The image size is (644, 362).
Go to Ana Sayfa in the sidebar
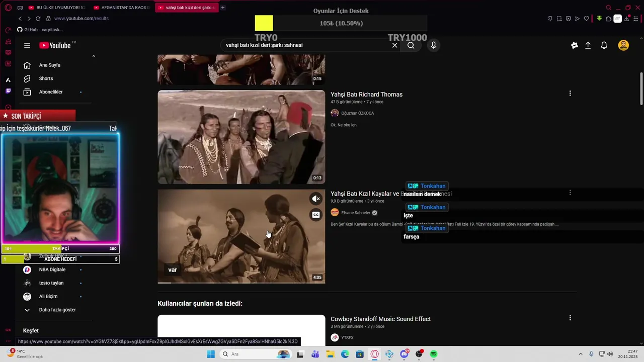coord(50,65)
